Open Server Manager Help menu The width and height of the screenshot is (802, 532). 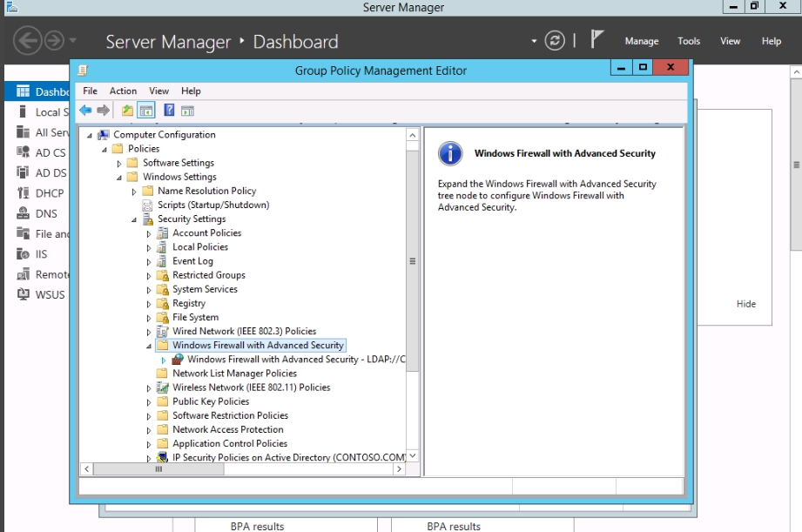pos(772,41)
